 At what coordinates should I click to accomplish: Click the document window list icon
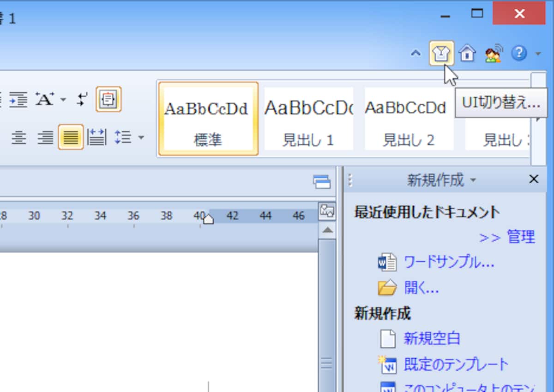pos(322,182)
